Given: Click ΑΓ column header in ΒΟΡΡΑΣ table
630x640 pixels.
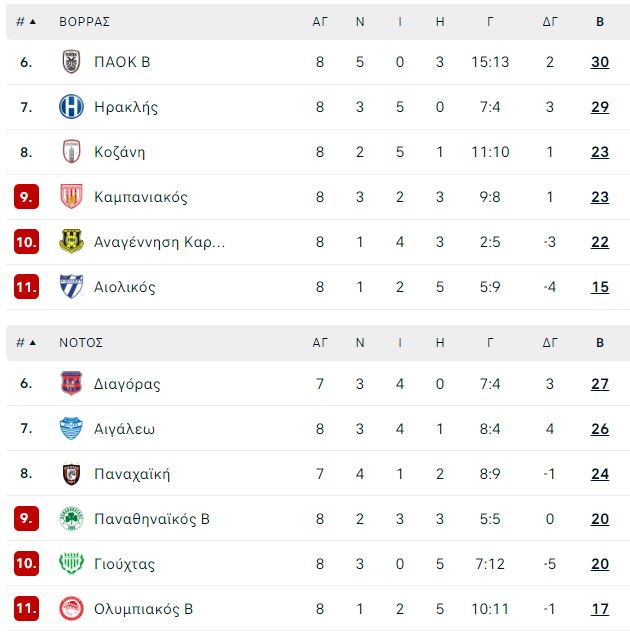Looking at the screenshot, I should (x=320, y=22).
